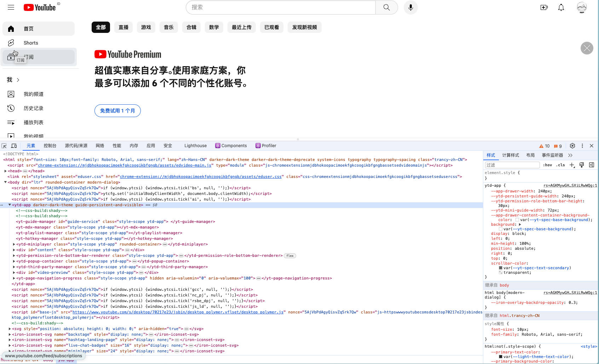Start voice search with microphone icon

pos(410,7)
